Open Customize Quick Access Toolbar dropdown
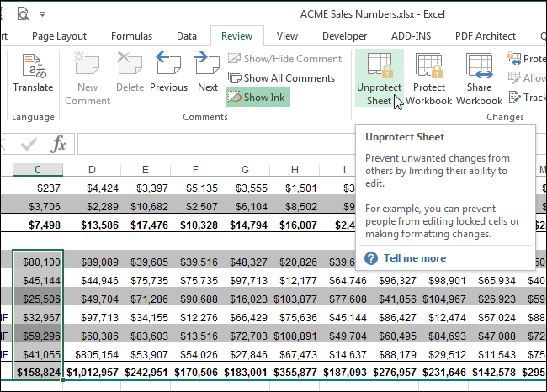The width and height of the screenshot is (547, 392). (42, 14)
